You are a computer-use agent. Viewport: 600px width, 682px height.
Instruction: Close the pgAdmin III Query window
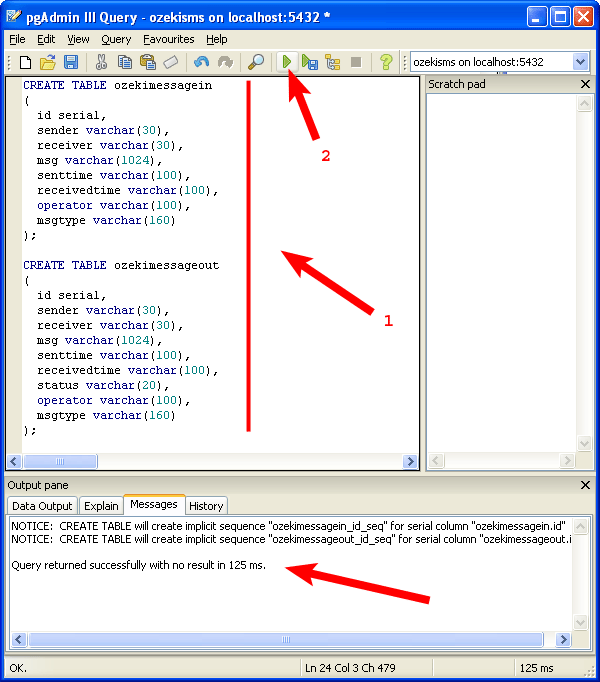pos(583,17)
